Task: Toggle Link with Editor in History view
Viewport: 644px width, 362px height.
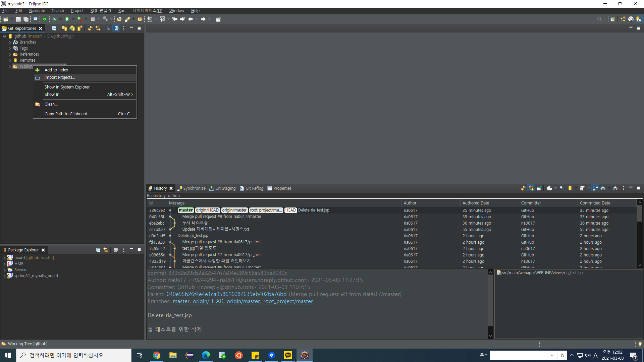Action: 531,188
